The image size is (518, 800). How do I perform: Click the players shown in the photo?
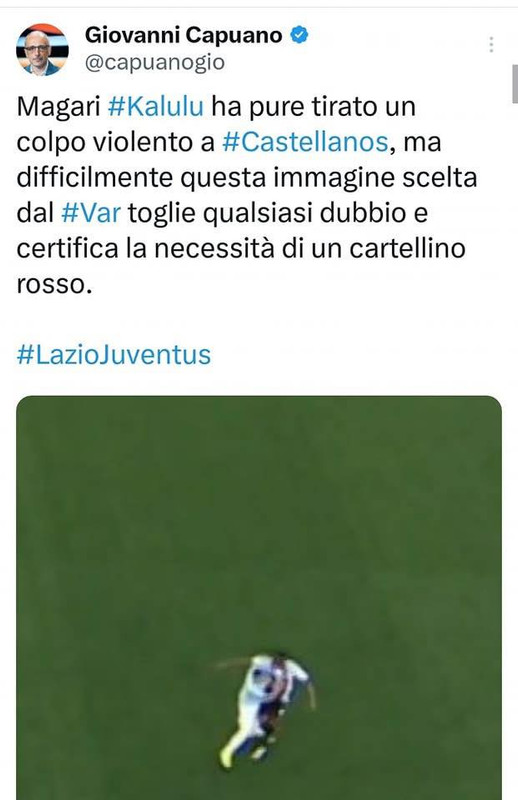[265, 709]
